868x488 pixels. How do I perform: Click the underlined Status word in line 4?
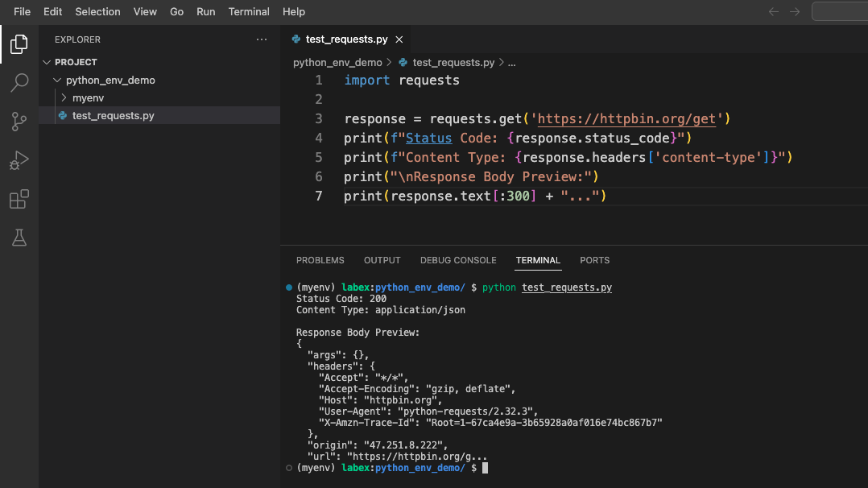pyautogui.click(x=428, y=139)
